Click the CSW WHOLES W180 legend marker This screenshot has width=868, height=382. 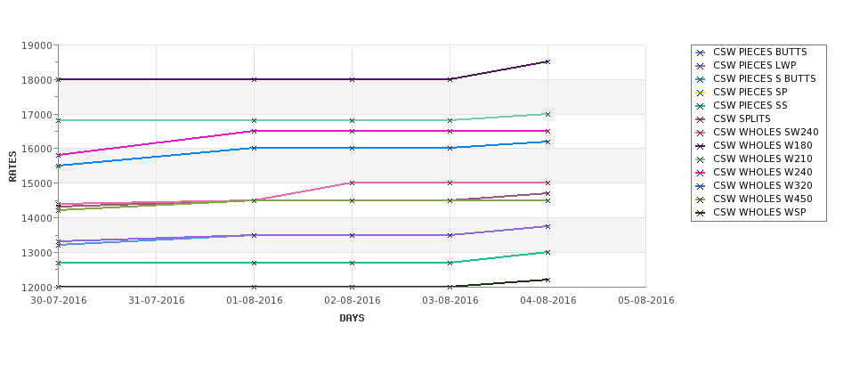(701, 146)
